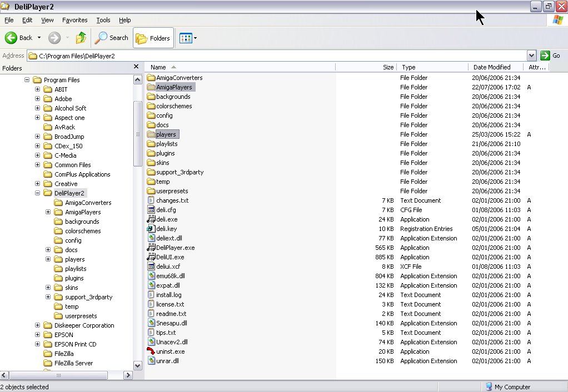This screenshot has height=392, width=568.
Task: Toggle the Folders pane button
Action: [x=153, y=38]
